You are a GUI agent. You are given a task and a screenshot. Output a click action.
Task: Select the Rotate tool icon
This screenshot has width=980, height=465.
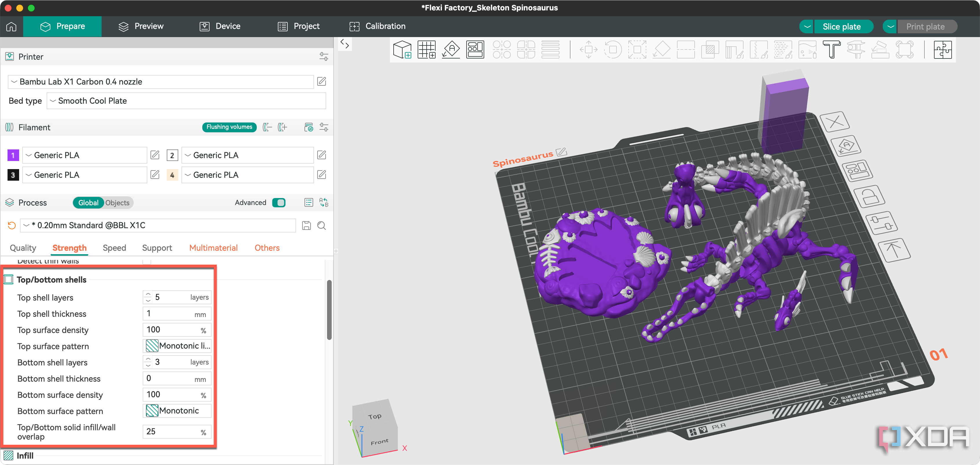(x=613, y=50)
